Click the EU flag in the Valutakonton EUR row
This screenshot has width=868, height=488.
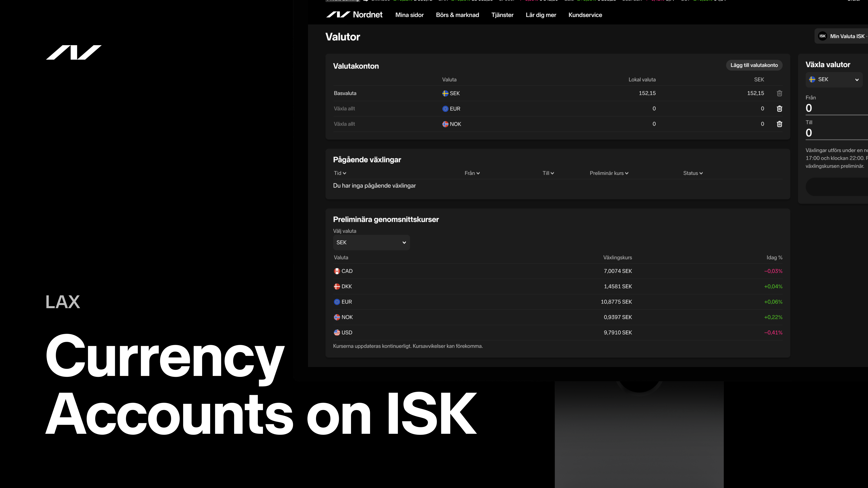tap(445, 109)
